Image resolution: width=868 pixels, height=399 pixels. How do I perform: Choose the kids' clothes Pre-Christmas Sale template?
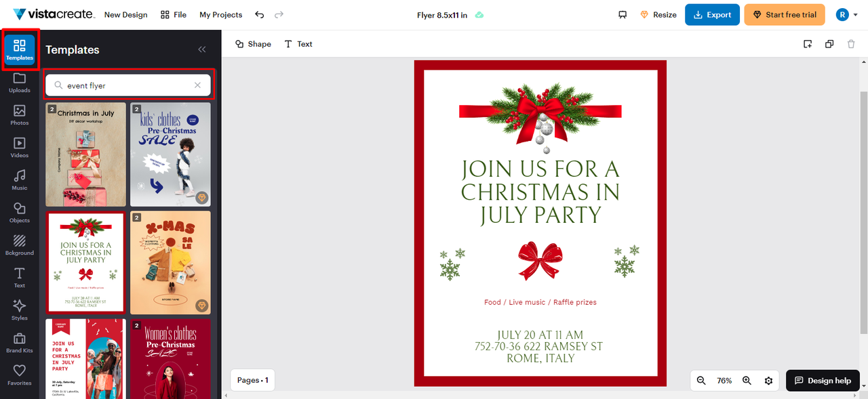pyautogui.click(x=170, y=154)
